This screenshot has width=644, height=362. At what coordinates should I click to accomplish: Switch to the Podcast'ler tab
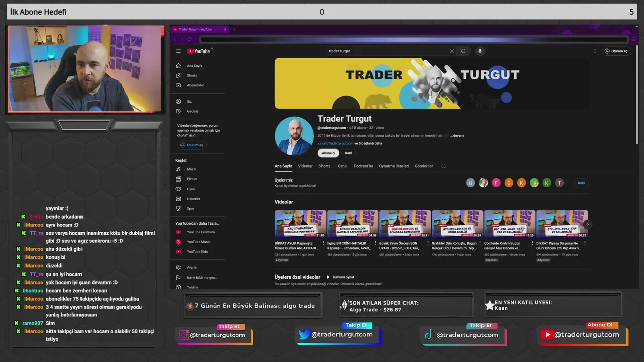[363, 166]
